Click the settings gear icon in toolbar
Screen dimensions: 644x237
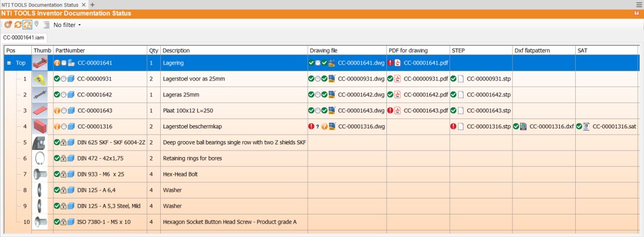(x=8, y=25)
